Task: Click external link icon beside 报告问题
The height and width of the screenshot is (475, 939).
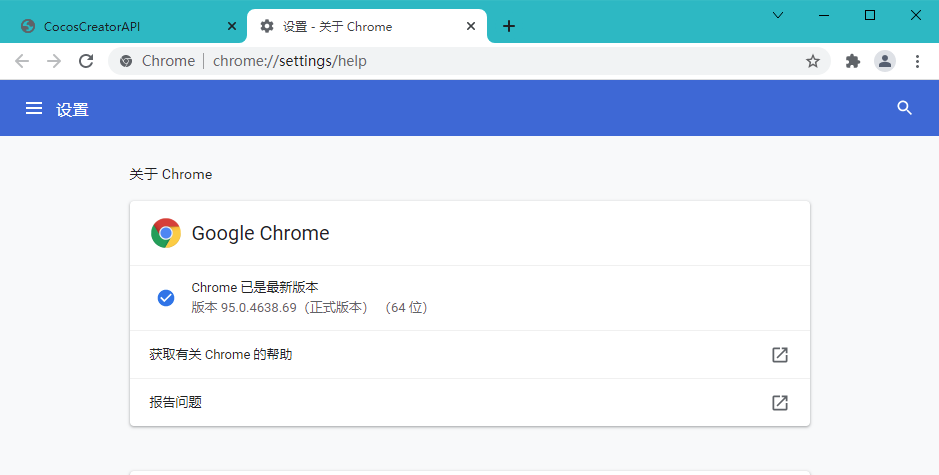Action: click(780, 403)
